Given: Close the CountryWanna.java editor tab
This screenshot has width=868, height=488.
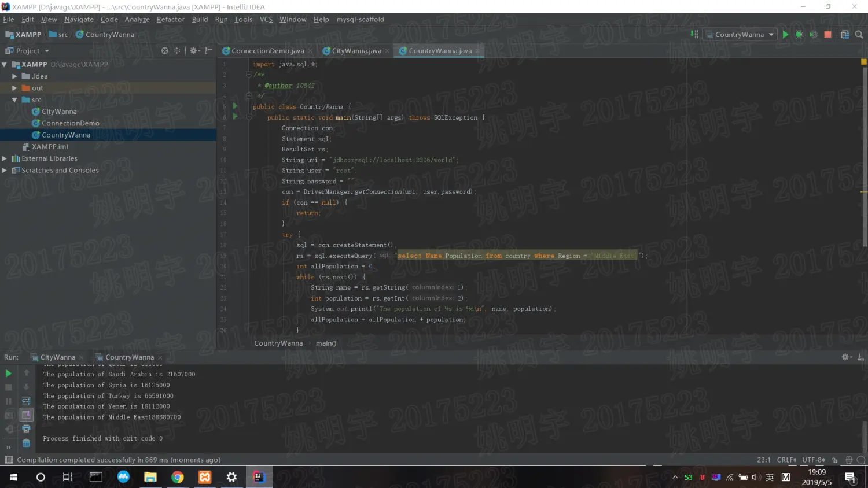Looking at the screenshot, I should 477,51.
